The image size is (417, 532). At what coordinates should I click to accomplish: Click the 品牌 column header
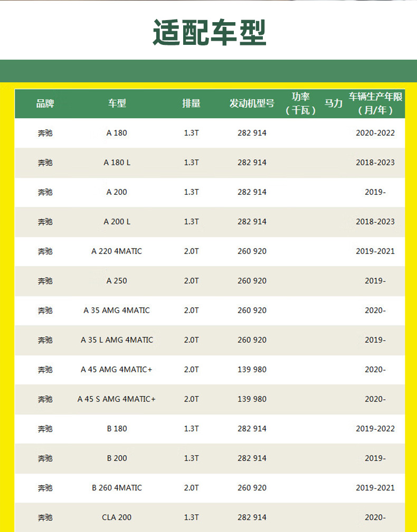point(45,103)
